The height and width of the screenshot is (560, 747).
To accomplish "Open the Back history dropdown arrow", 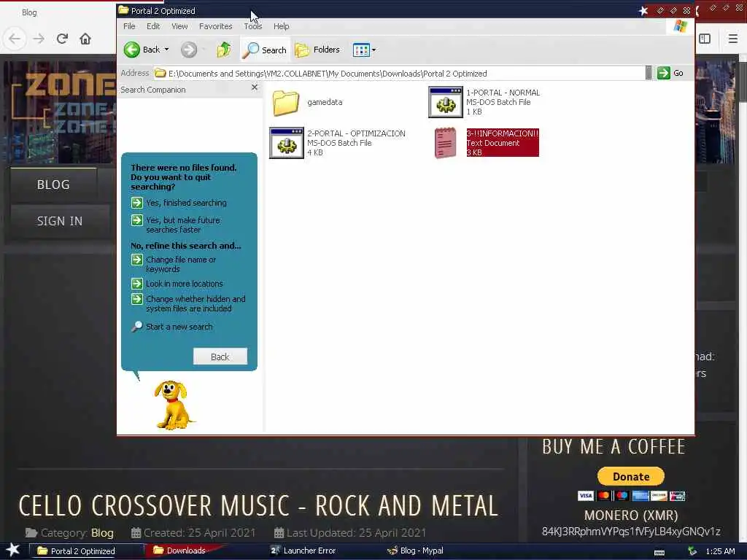I will [167, 50].
